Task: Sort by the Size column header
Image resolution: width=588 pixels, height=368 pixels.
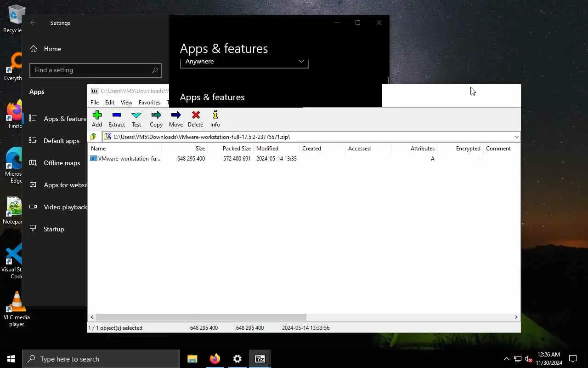Action: [184, 149]
